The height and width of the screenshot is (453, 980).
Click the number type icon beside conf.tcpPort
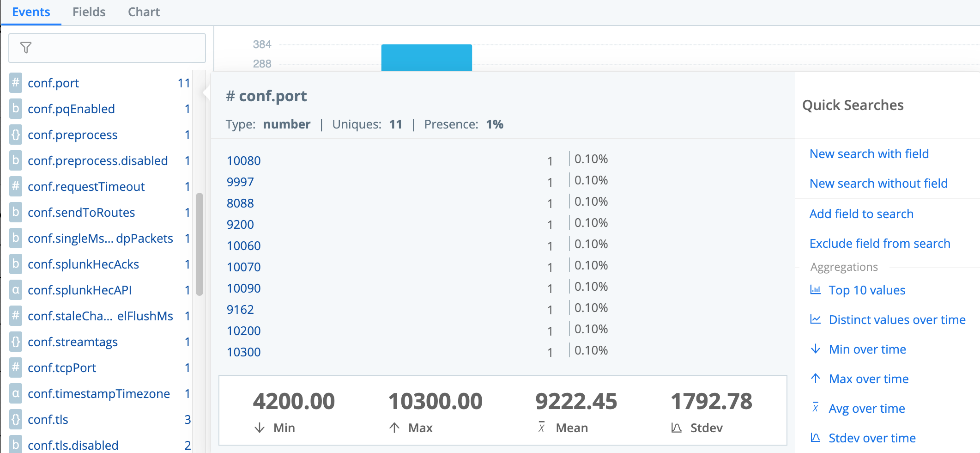(16, 367)
